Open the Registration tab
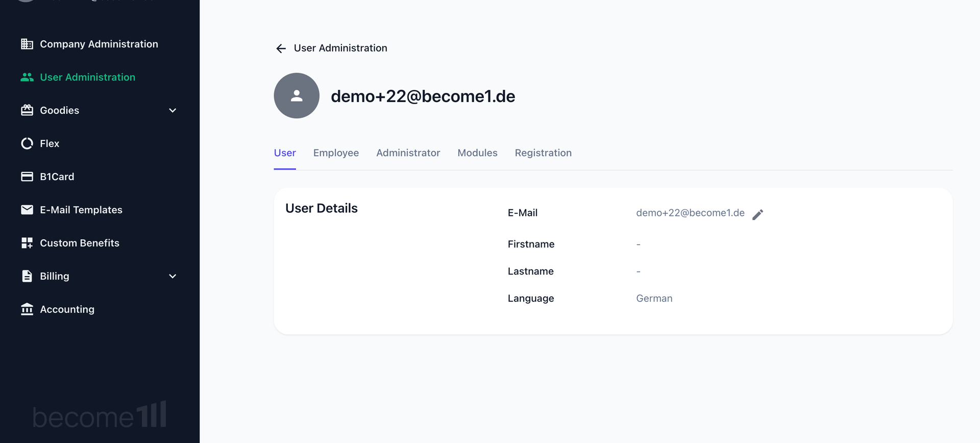The image size is (980, 443). pyautogui.click(x=543, y=153)
